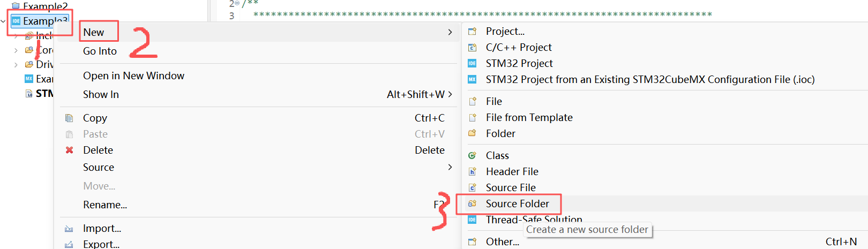Screen dimensions: 868x249
Task: Click the File from Template icon
Action: [x=472, y=117]
